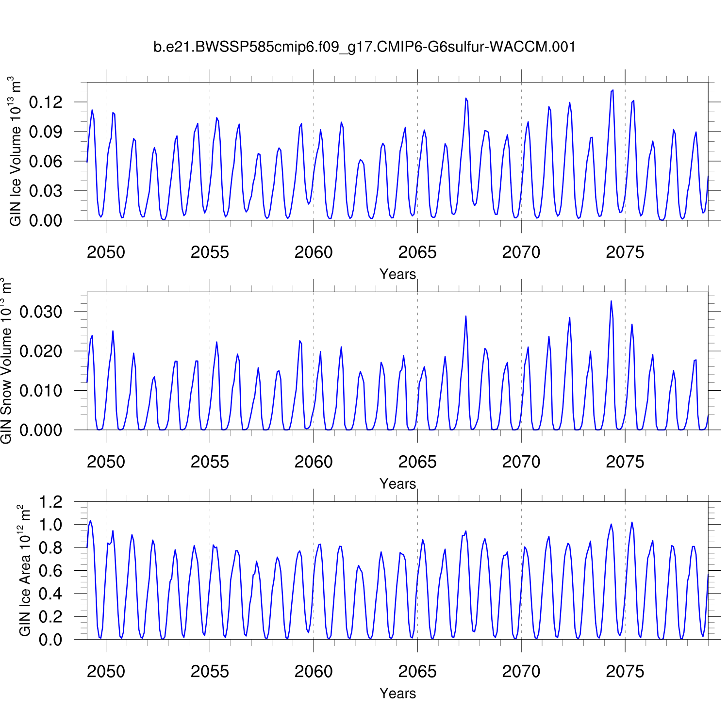Click the highest peak in the Snow Volume chart
This screenshot has width=728, height=728.
(611, 301)
